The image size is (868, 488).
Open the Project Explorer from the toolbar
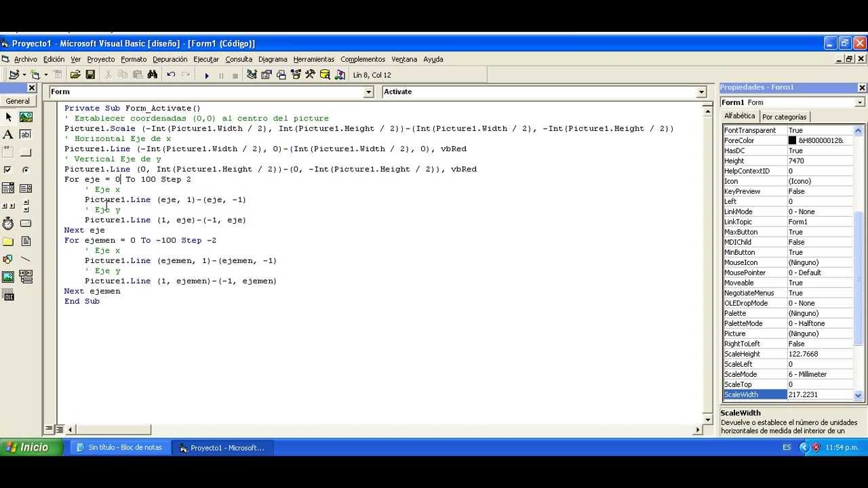pyautogui.click(x=252, y=75)
